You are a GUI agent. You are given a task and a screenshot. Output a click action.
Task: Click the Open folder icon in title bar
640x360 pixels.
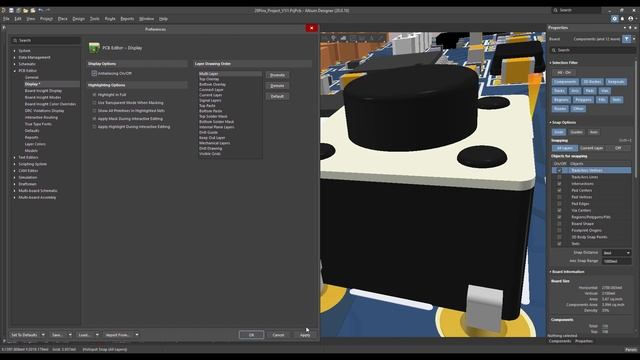point(26,10)
